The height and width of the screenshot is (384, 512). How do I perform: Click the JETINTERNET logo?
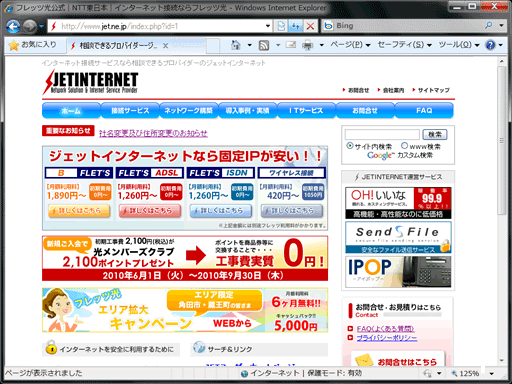click(90, 81)
